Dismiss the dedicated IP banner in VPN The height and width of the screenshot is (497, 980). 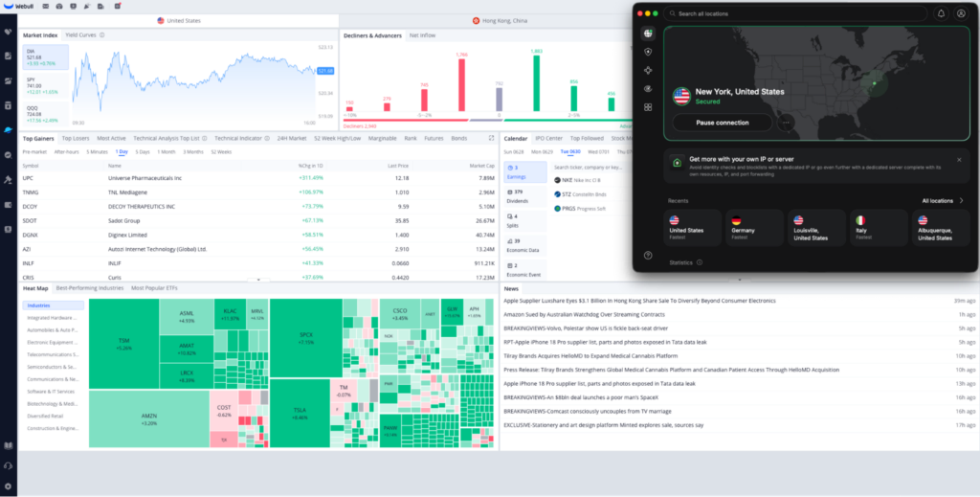coord(959,160)
